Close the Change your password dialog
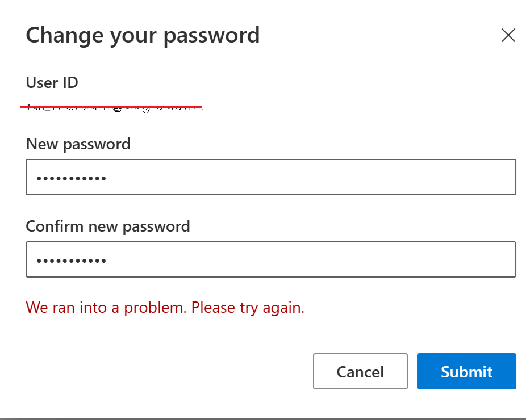The height and width of the screenshot is (420, 526). (508, 35)
